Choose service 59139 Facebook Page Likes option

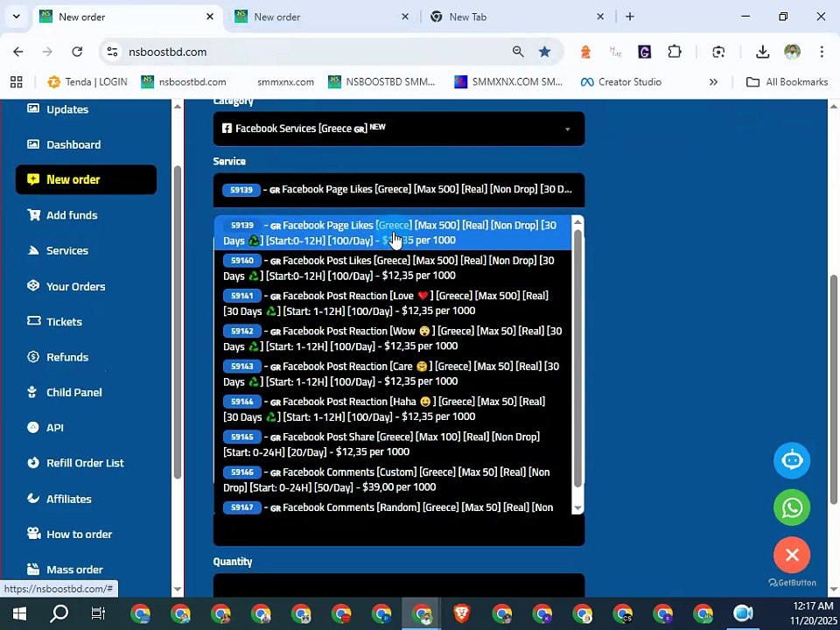tap(393, 233)
